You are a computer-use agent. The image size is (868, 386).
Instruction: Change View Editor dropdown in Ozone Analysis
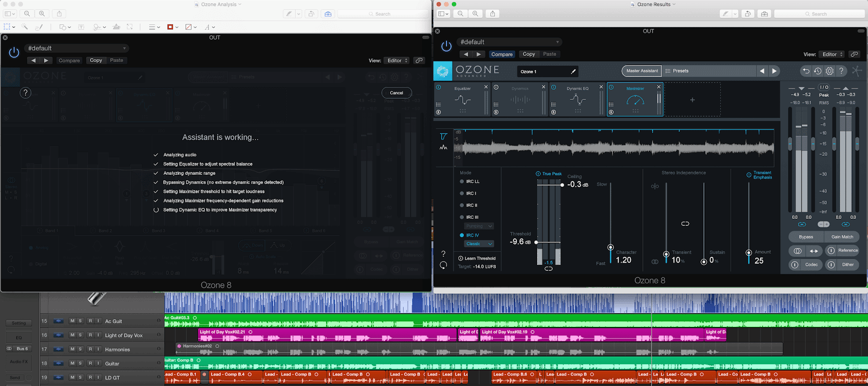point(397,60)
